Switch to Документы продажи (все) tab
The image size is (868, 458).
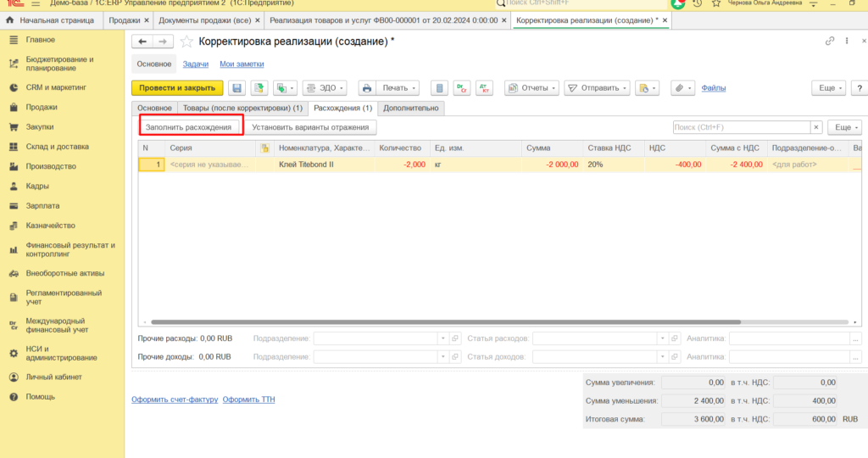click(209, 20)
